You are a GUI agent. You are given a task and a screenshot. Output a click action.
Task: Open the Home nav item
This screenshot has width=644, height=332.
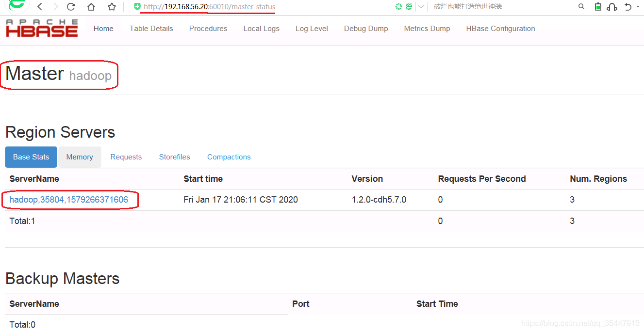[x=103, y=29]
